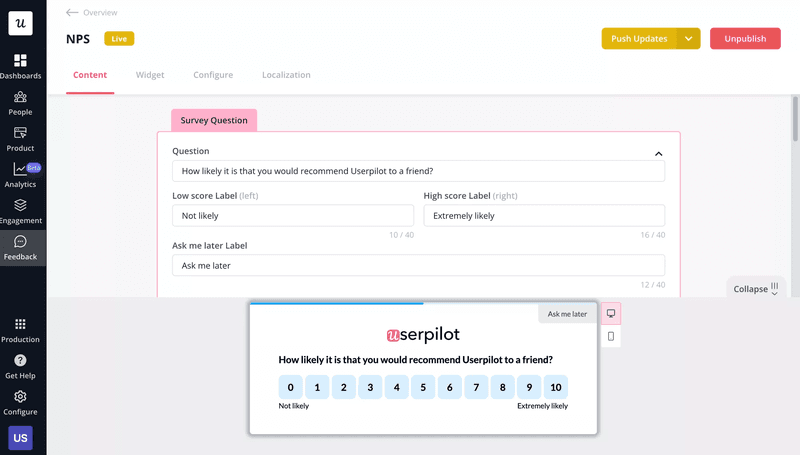Go back to Overview
This screenshot has height=455, width=800.
point(92,12)
